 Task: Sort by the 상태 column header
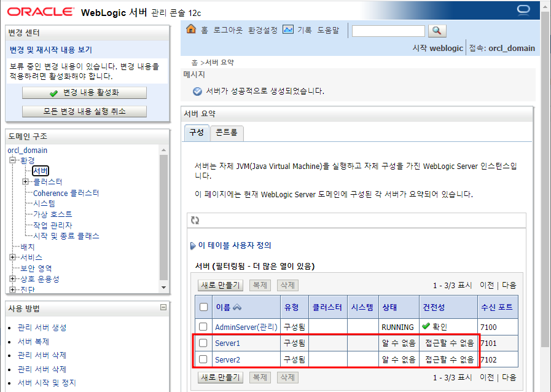tap(389, 307)
